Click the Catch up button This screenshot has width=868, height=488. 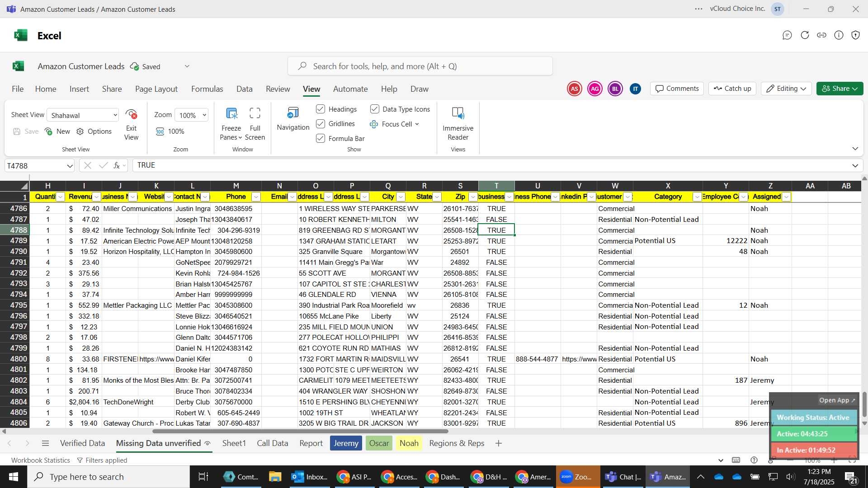[x=732, y=89]
